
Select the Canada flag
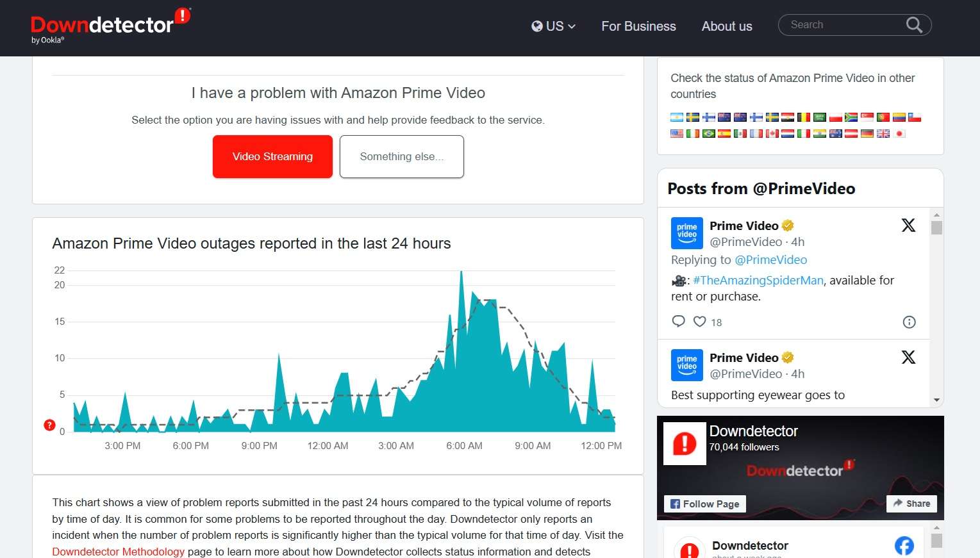click(x=772, y=133)
